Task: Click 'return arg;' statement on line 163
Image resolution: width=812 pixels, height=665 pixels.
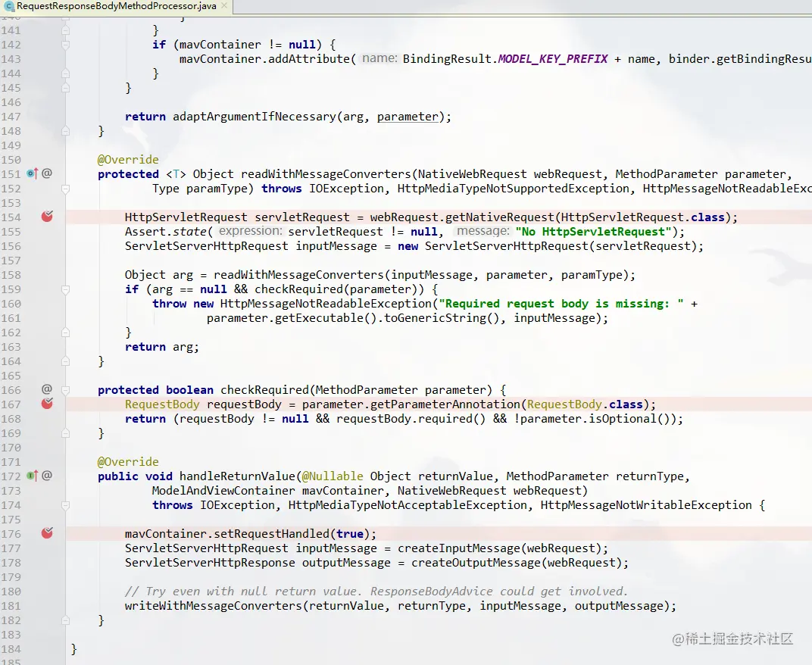Action: coord(161,347)
